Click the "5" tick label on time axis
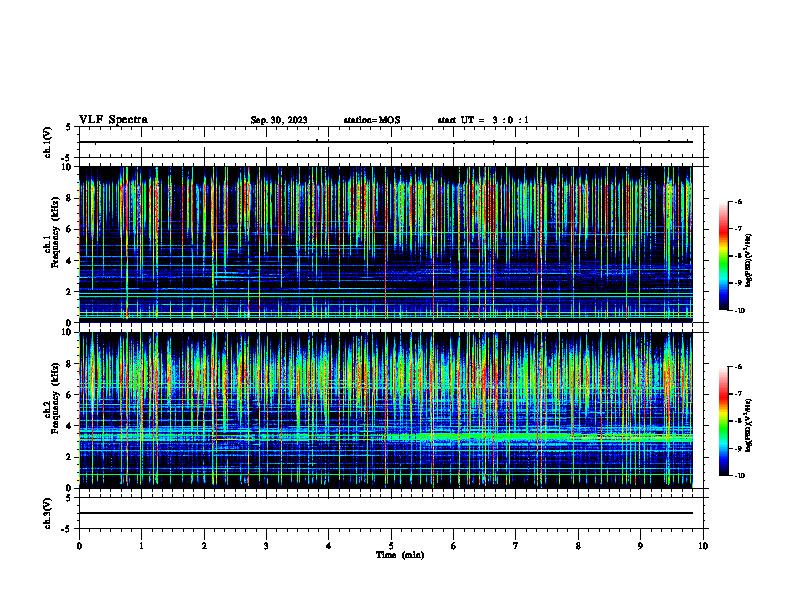792x612 pixels. tap(391, 546)
